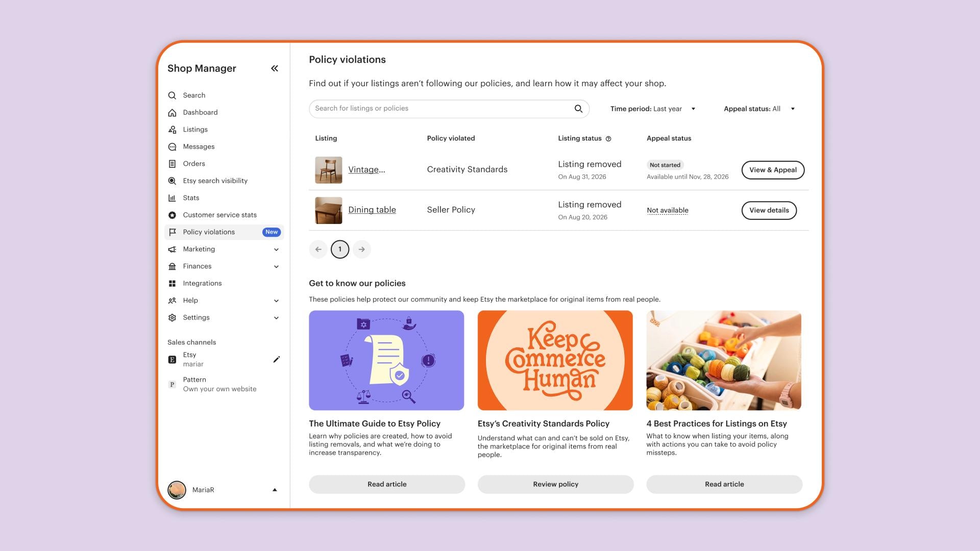Click the Etsy sales channel logo icon
980x551 pixels.
tap(172, 360)
